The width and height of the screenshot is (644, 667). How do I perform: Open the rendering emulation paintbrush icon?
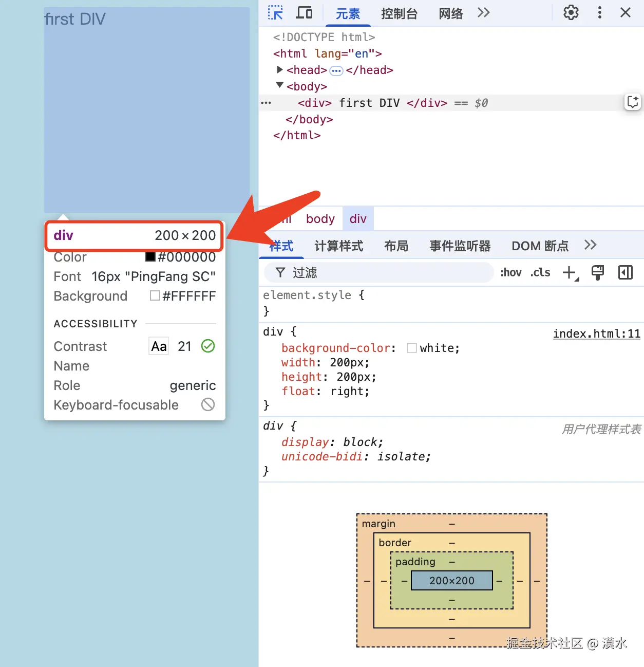pos(597,272)
